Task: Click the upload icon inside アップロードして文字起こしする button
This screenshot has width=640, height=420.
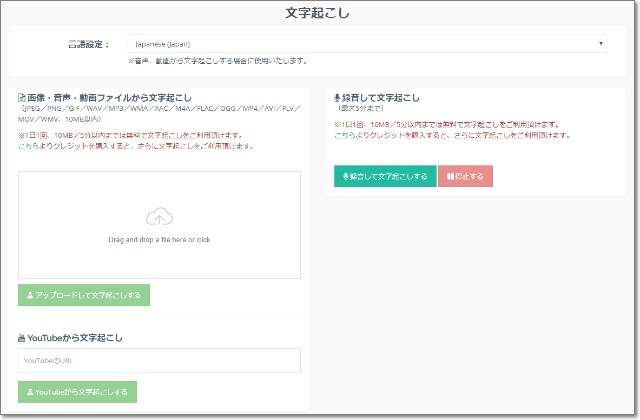Action: coord(30,295)
